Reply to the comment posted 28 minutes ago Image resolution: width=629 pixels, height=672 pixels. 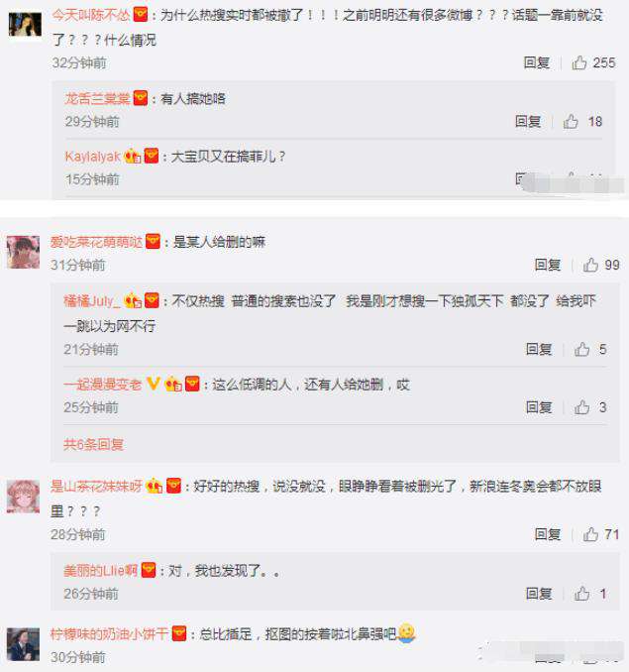(548, 534)
